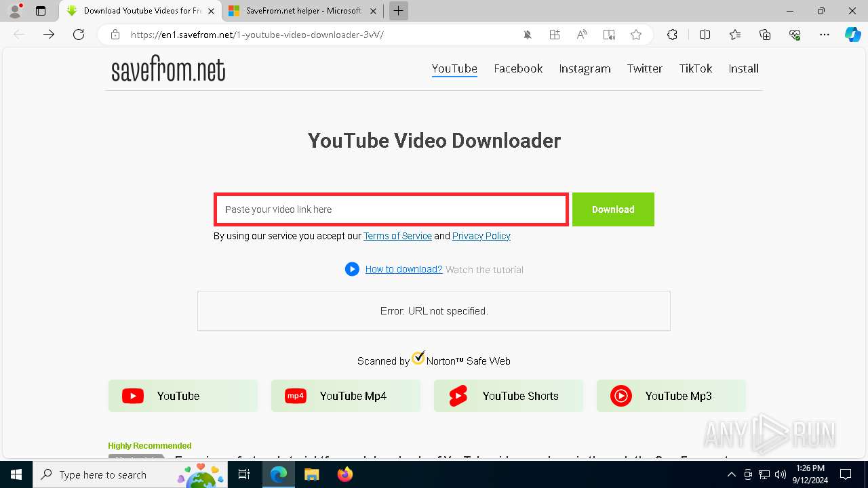
Task: Open Microsoft Edge from the taskbar
Action: [279, 474]
